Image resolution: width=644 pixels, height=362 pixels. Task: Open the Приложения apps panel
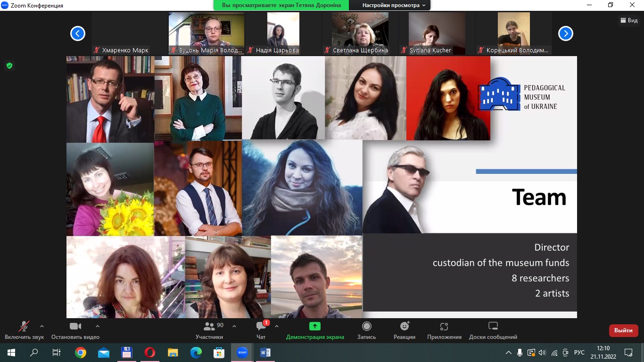444,330
